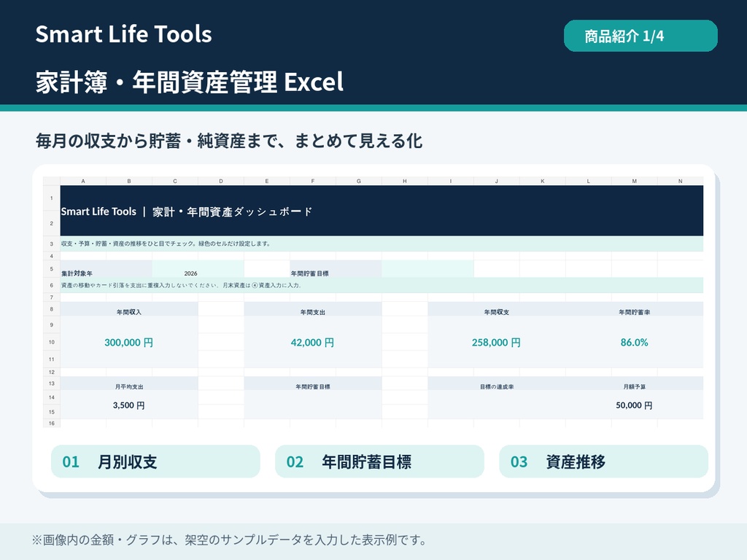Select the 50,000 円 budget value
Viewport: 747px width, 560px height.
coord(634,405)
